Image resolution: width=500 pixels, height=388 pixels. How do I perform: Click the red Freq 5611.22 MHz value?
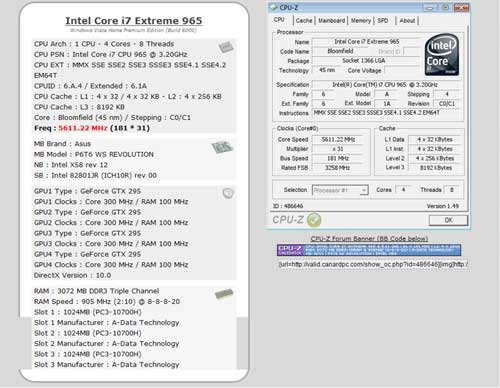(83, 128)
